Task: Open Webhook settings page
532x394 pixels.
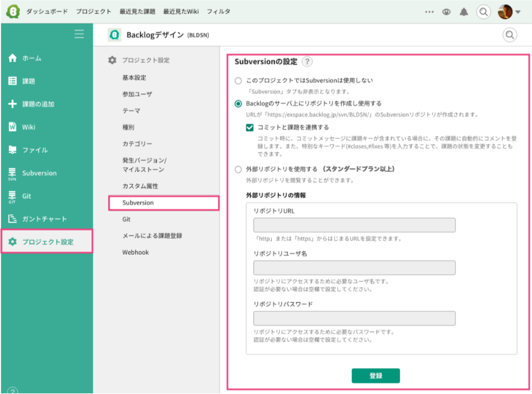Action: click(x=135, y=252)
